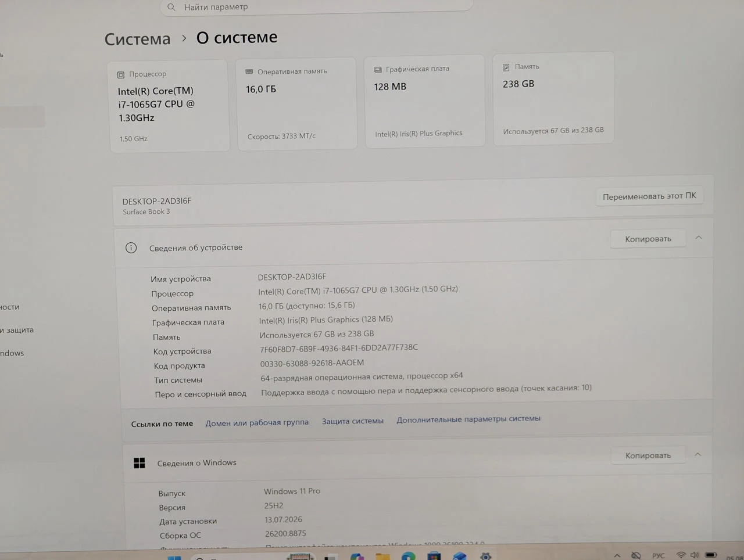Image resolution: width=744 pixels, height=560 pixels.
Task: Click the Windows logo beside Сведения о Windows
Action: click(139, 463)
